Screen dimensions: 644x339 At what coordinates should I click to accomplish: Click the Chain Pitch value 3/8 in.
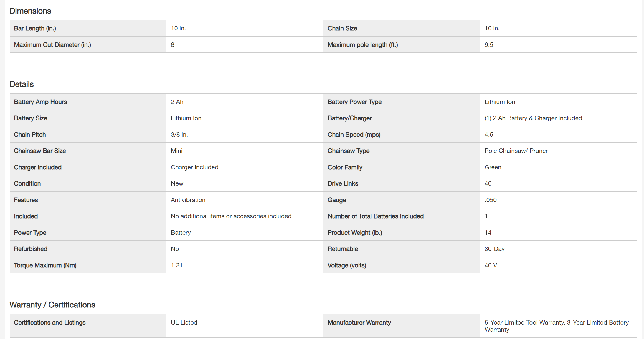pyautogui.click(x=179, y=135)
